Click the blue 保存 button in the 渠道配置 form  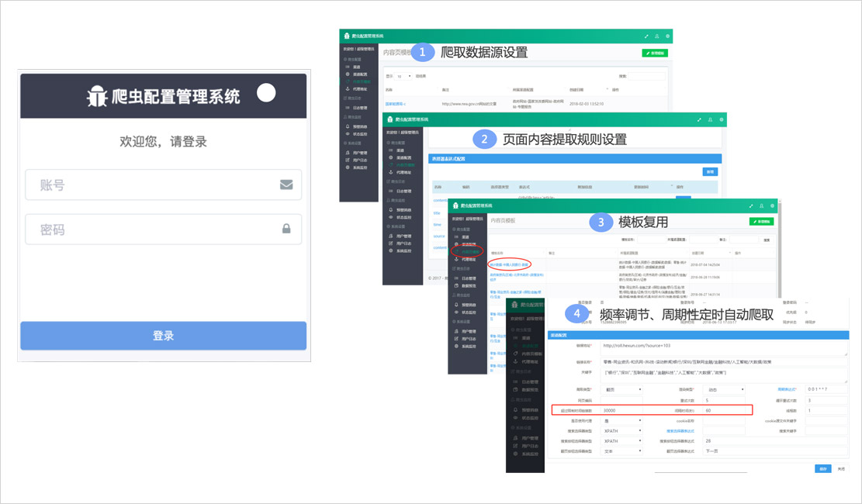tap(822, 468)
